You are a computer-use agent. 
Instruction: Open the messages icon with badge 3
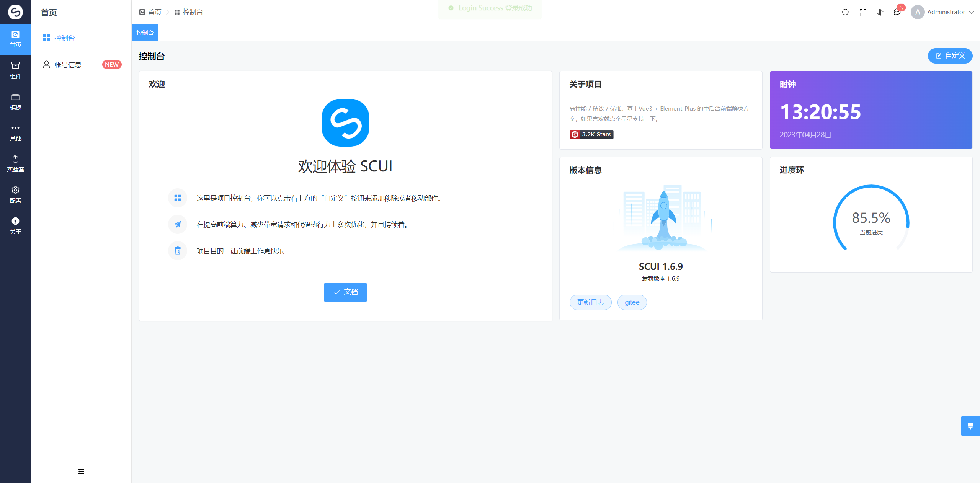tap(898, 11)
